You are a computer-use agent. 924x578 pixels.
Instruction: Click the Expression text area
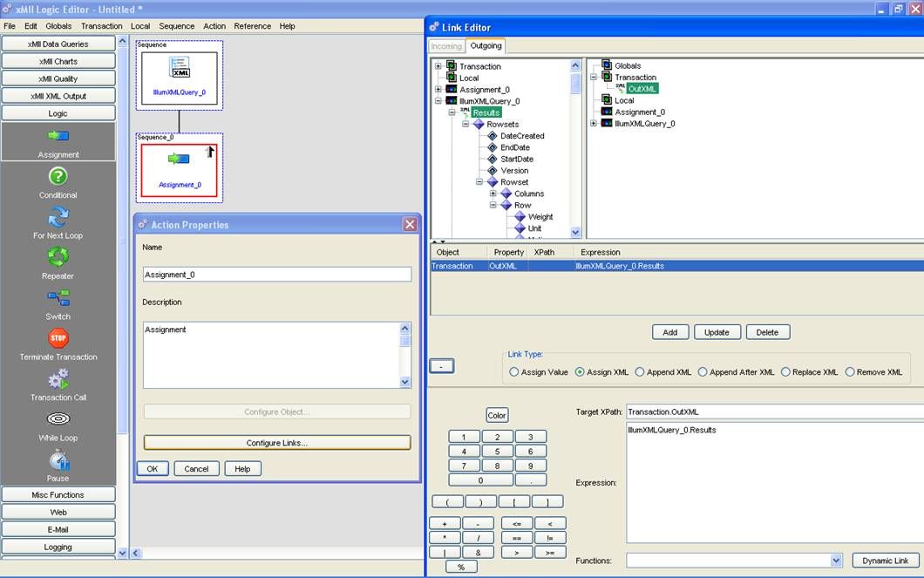coord(775,483)
